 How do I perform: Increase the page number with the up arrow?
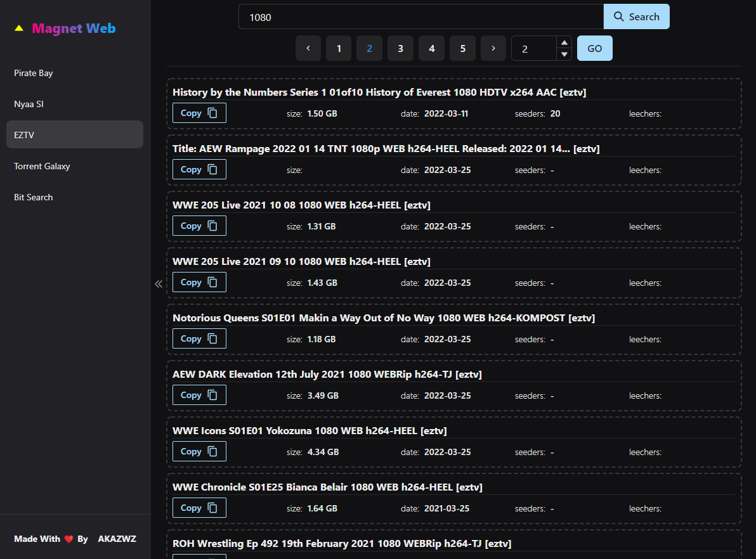coord(564,42)
